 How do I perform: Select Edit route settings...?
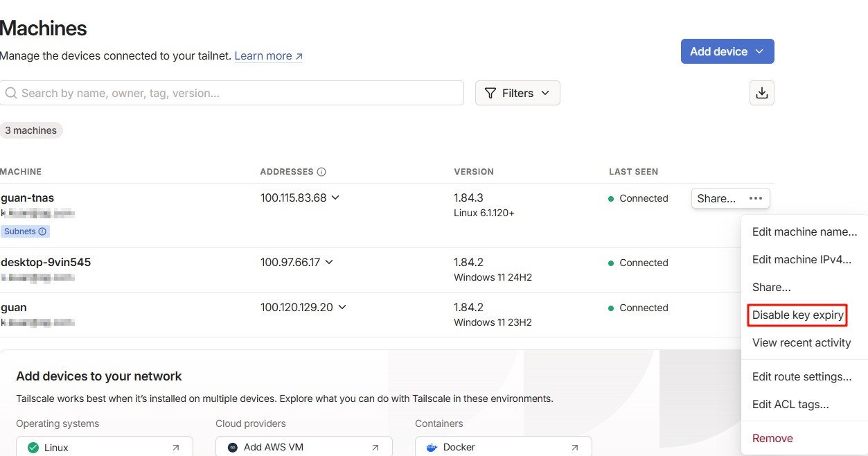click(x=804, y=376)
